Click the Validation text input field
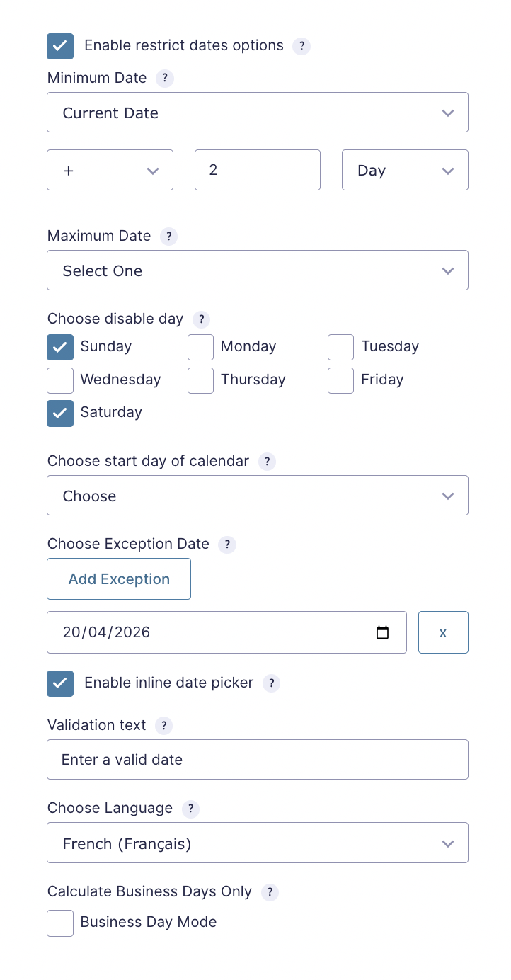511x980 pixels. coord(258,759)
